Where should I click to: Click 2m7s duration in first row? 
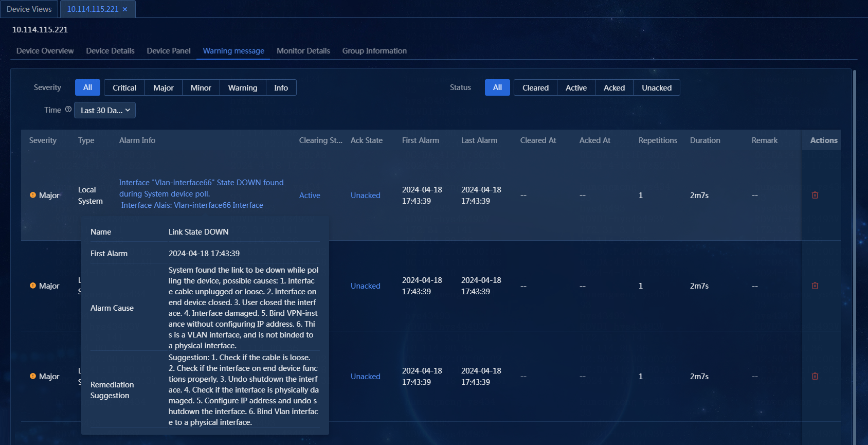tap(699, 195)
